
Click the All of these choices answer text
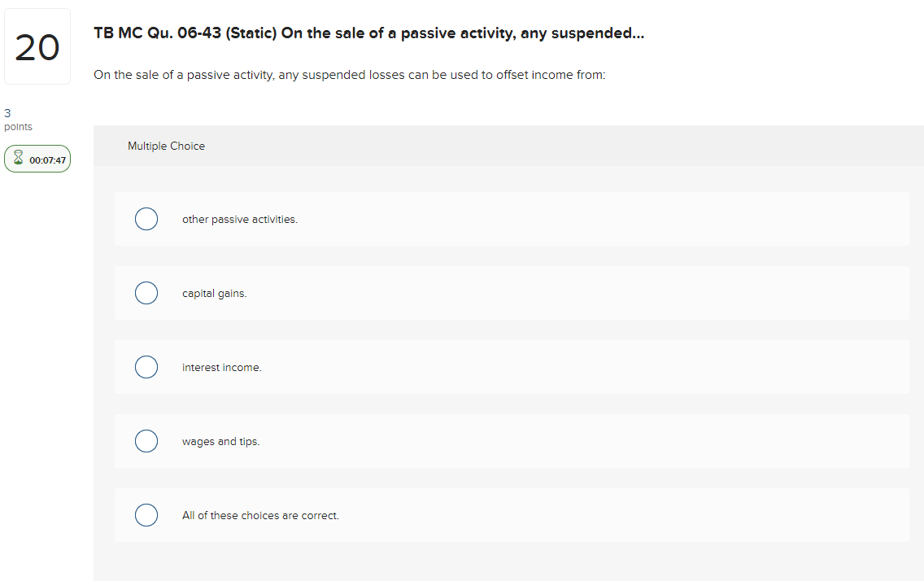coord(260,515)
